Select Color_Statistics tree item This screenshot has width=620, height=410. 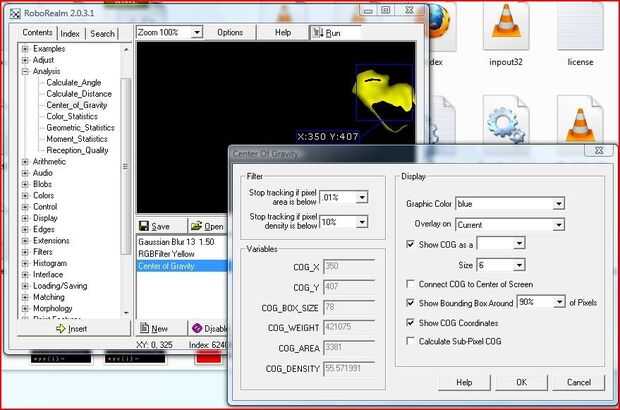click(x=72, y=116)
